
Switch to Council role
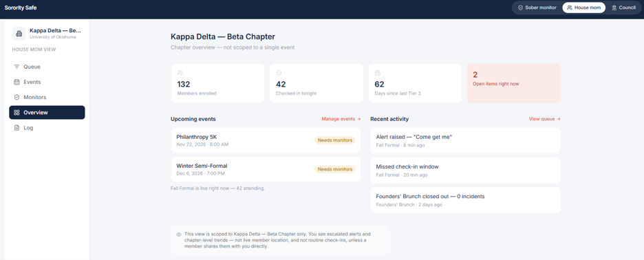click(x=623, y=8)
